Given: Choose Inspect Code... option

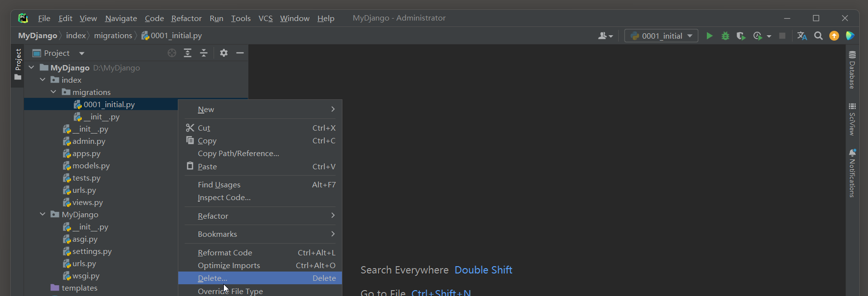Looking at the screenshot, I should pos(260,197).
